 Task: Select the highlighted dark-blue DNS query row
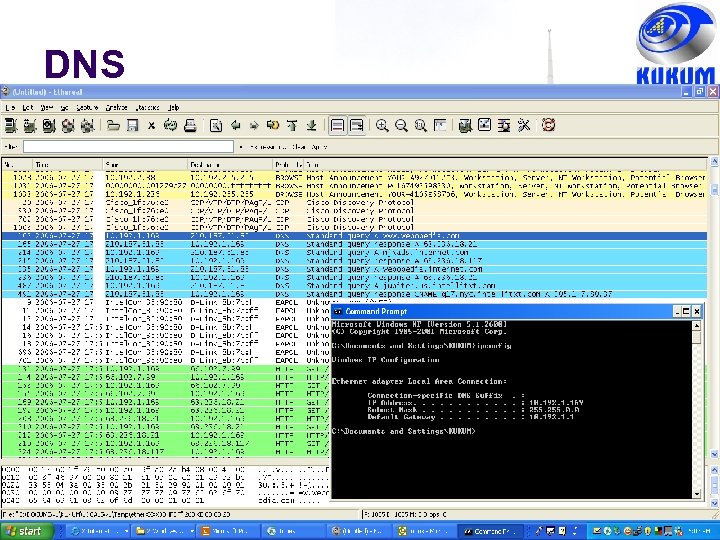click(x=354, y=236)
